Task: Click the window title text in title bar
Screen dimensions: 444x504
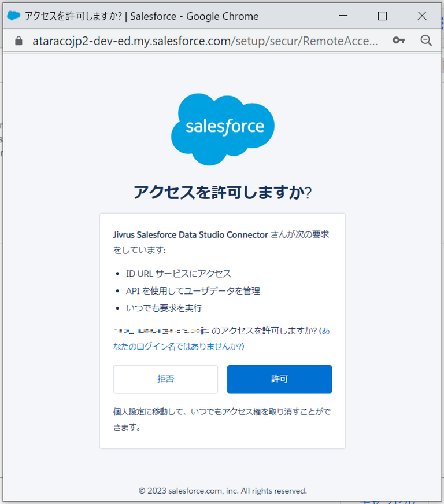Action: (x=142, y=16)
